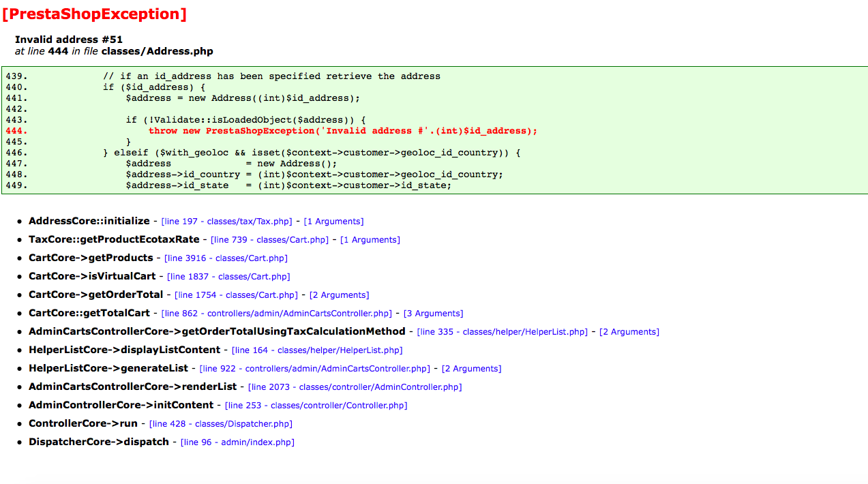Open link 'line 197 - classes/tax/Tax.php'
Viewport: 868px width, 484px height.
coord(226,222)
